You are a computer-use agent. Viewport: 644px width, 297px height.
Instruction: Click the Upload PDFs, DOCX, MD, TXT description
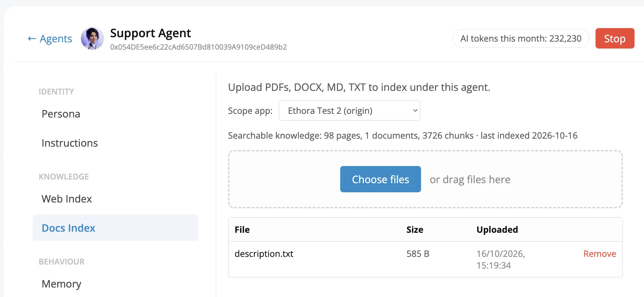(x=359, y=88)
